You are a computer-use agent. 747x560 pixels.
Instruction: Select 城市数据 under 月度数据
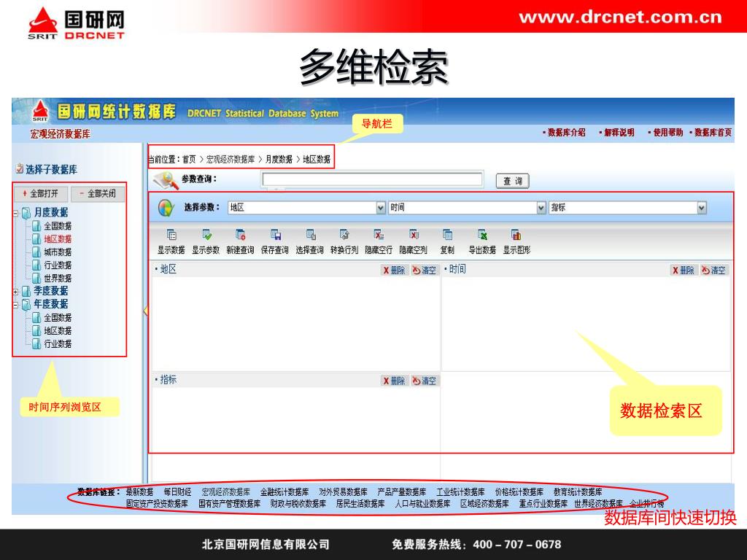(x=58, y=252)
